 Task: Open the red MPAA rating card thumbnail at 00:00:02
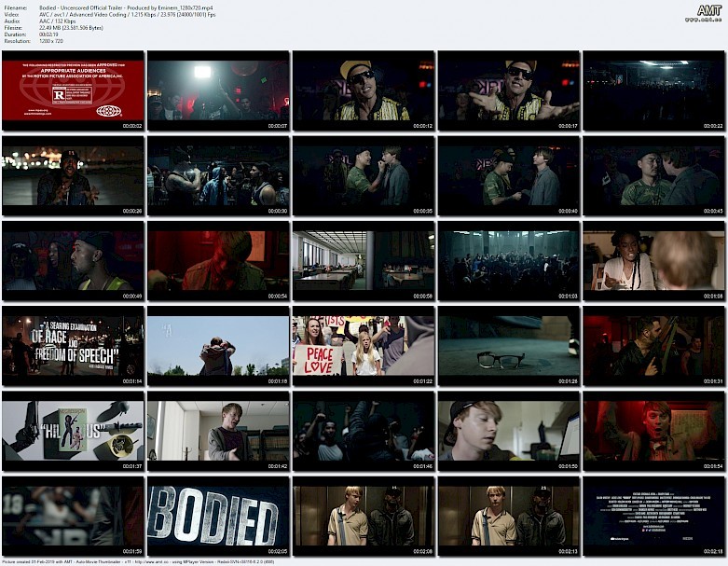tap(73, 90)
